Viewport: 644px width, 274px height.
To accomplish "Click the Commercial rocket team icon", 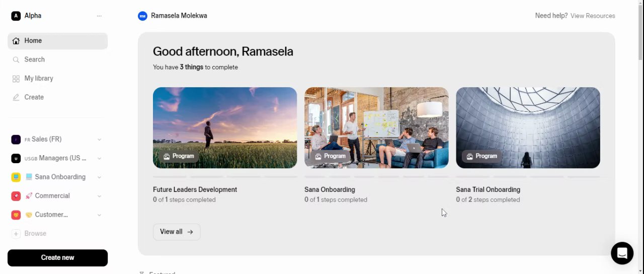I will 16,196.
